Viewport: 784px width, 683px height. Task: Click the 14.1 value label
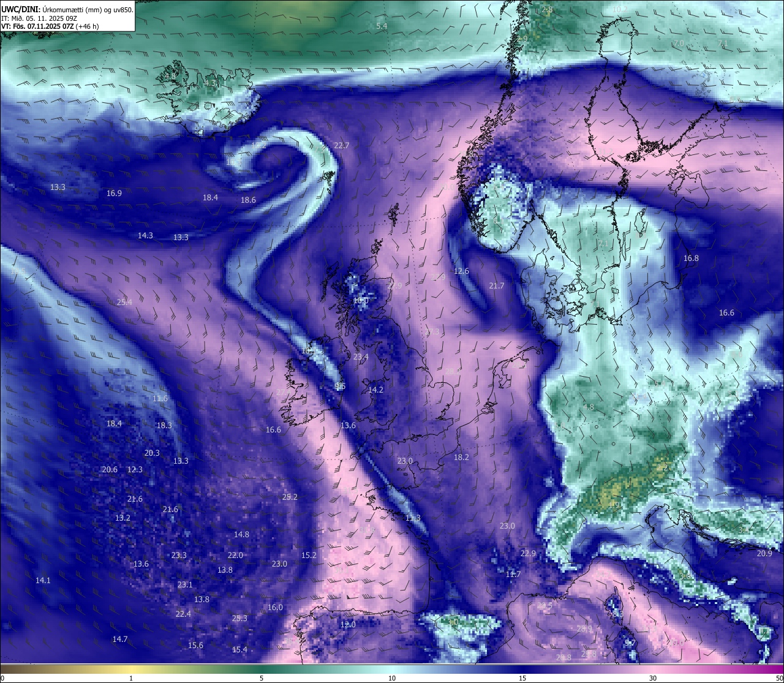(x=43, y=580)
